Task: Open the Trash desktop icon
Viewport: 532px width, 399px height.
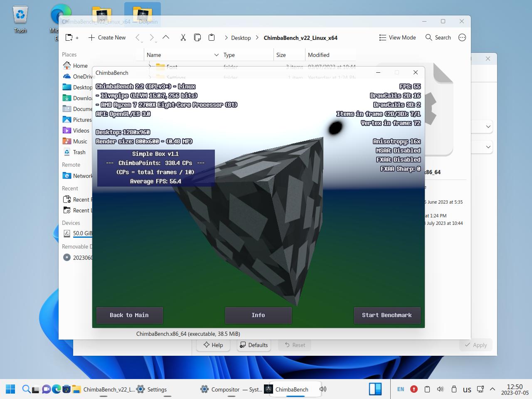Action: [20, 19]
